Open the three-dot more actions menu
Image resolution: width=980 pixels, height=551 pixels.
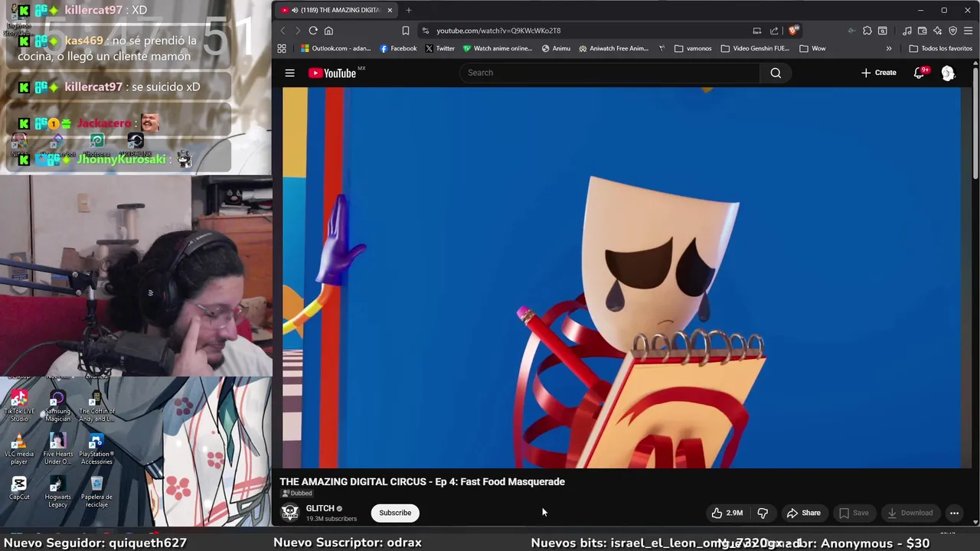pyautogui.click(x=954, y=513)
